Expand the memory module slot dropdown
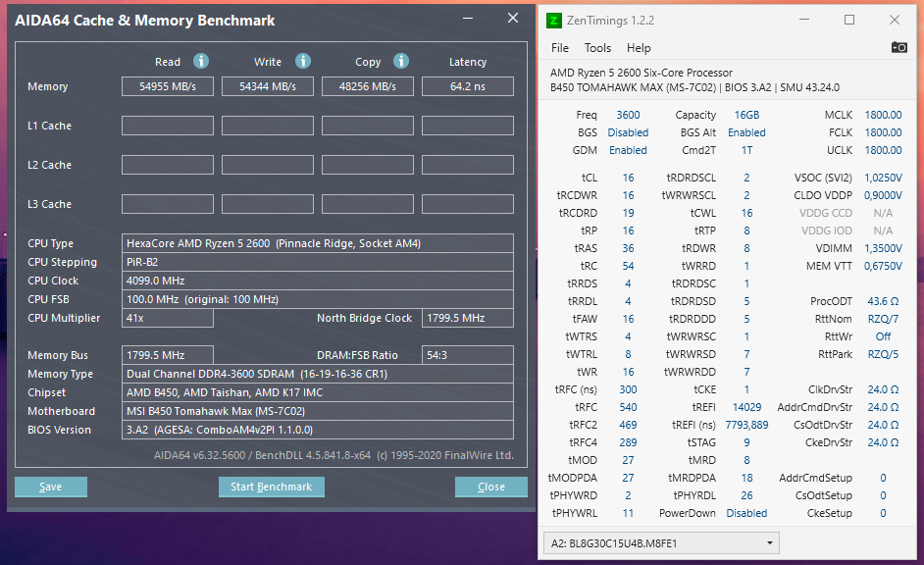Image resolution: width=924 pixels, height=565 pixels. (x=661, y=543)
